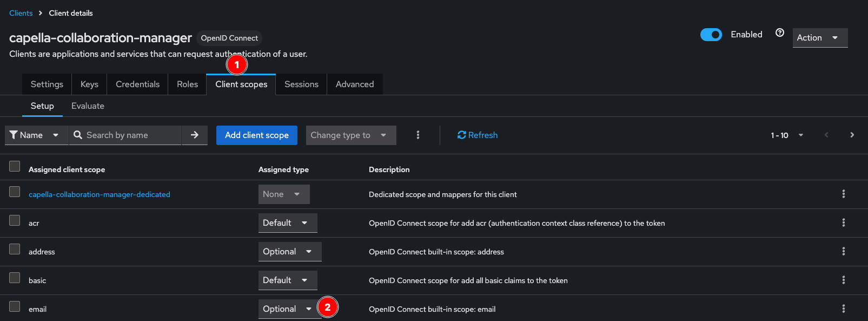Change assigned type dropdown for address
The width and height of the screenshot is (868, 321).
(x=290, y=252)
